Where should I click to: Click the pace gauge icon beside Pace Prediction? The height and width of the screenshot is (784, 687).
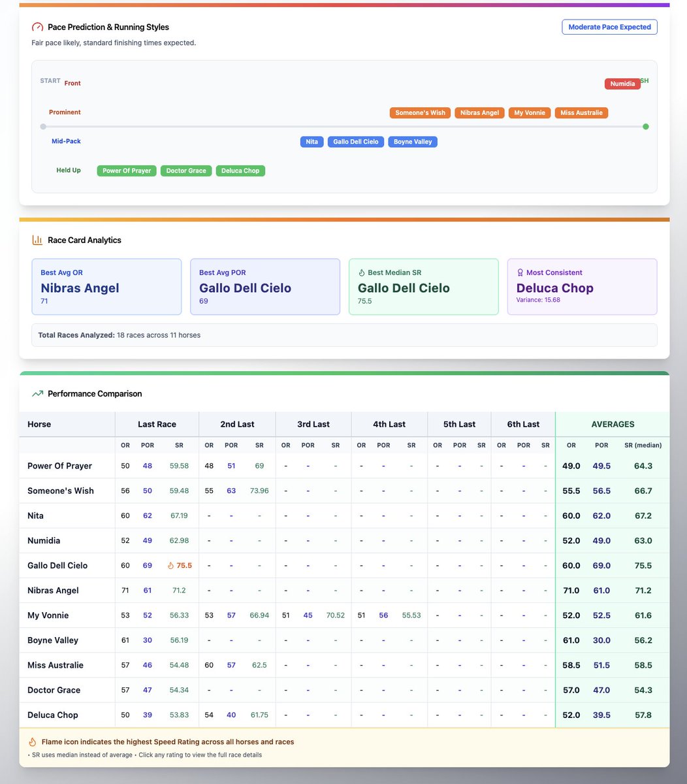coord(37,27)
